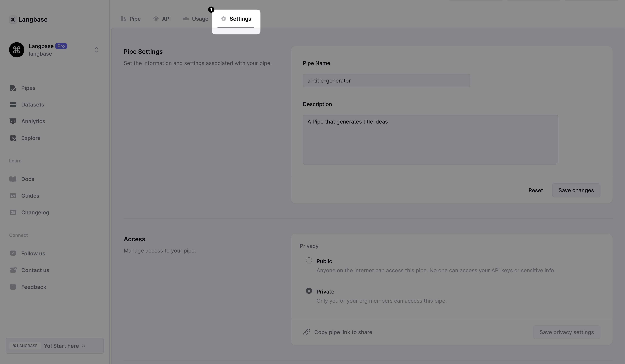625x364 pixels.
Task: Click the Feedback icon in sidebar
Action: pyautogui.click(x=13, y=287)
